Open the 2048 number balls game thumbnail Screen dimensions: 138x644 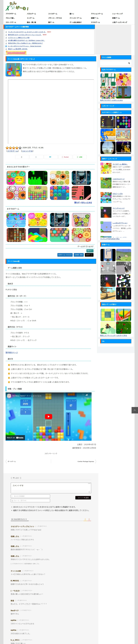(x=60, y=235)
